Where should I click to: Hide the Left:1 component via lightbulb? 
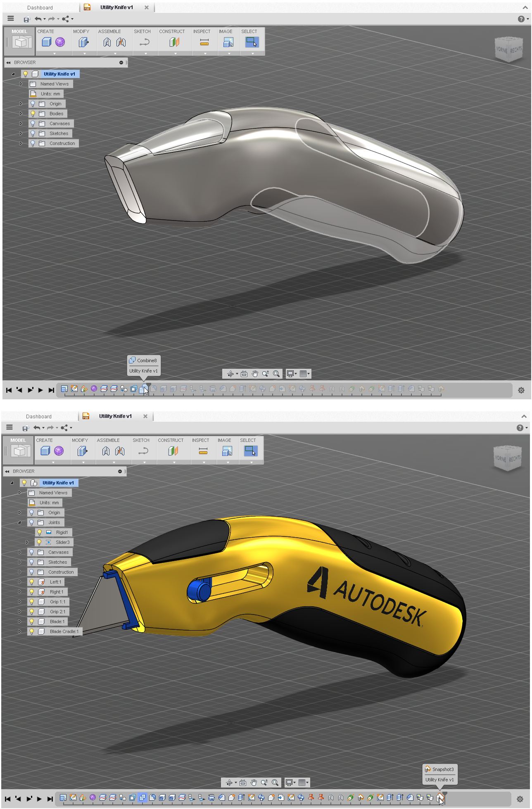click(32, 582)
